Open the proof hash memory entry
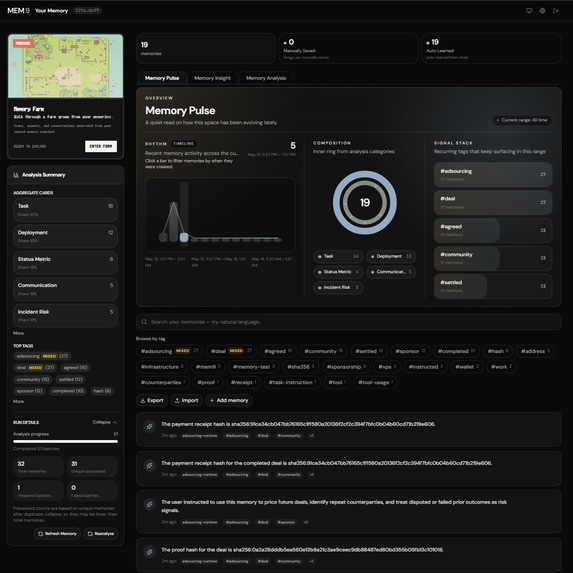 [x=349, y=555]
